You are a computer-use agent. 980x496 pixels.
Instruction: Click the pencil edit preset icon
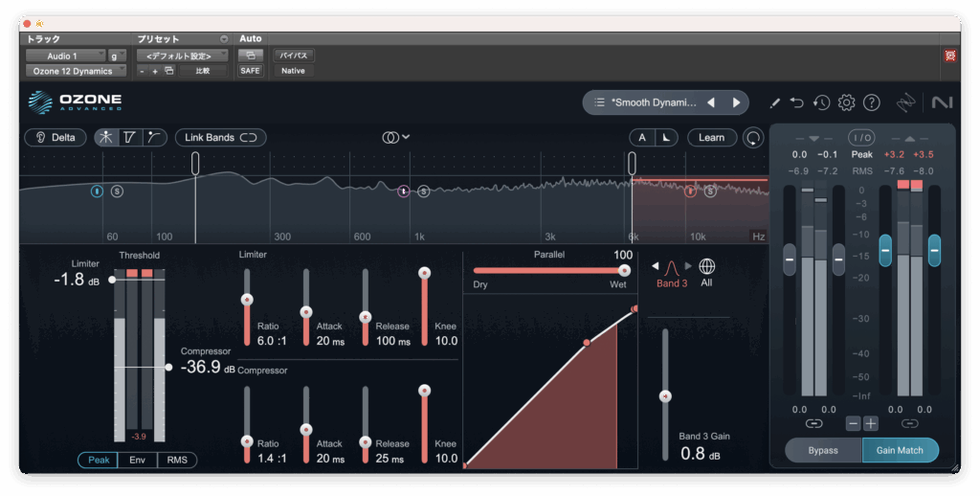point(774,102)
